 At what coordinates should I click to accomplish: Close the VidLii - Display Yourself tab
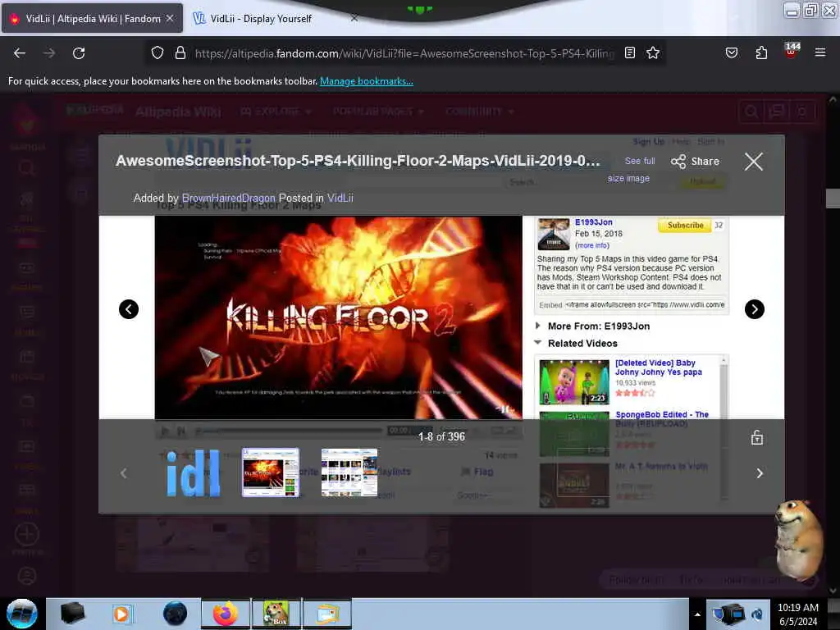click(354, 19)
